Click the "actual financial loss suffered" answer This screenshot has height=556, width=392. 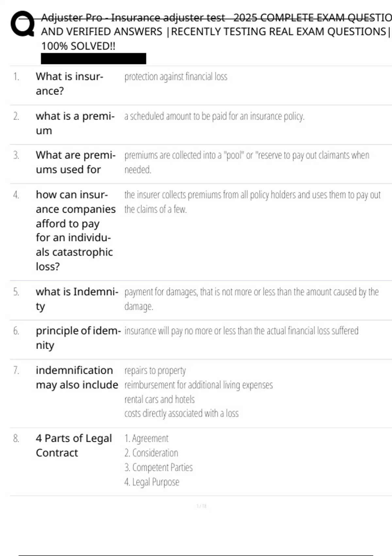241,331
